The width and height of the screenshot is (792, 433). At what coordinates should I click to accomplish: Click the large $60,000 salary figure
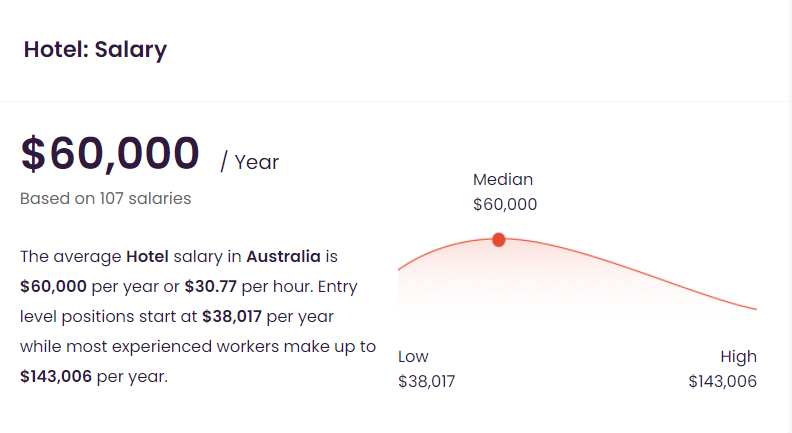[x=110, y=153]
